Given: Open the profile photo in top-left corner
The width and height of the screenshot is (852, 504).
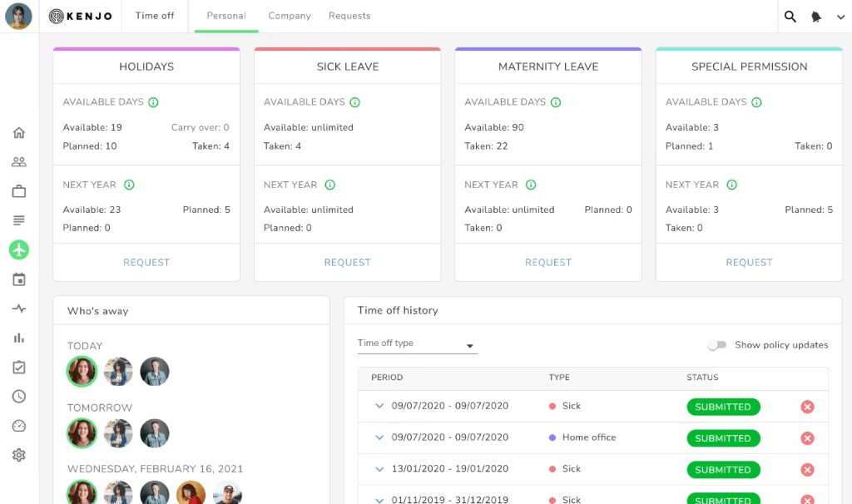Looking at the screenshot, I should 18,17.
